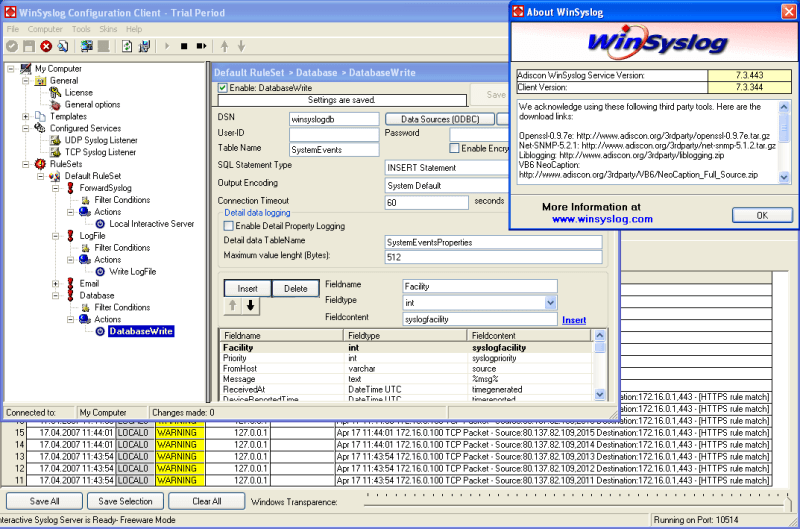This screenshot has height=529, width=800.
Task: Select Local Interactive Server action
Action: 151,224
